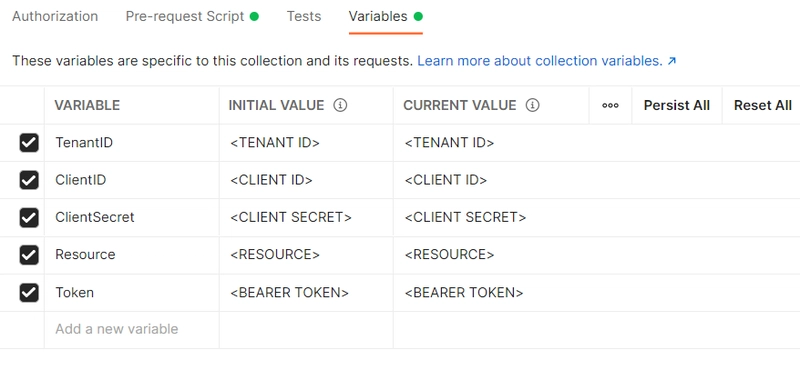Switch to the Authorization tab
Image resolution: width=800 pixels, height=380 pixels.
pyautogui.click(x=55, y=16)
